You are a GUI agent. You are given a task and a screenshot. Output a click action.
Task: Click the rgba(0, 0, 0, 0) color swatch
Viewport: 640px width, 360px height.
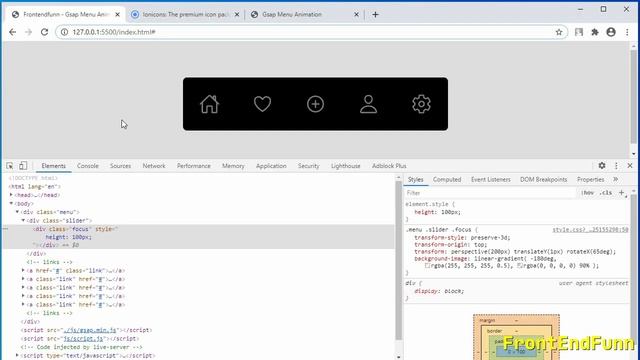(x=520, y=266)
